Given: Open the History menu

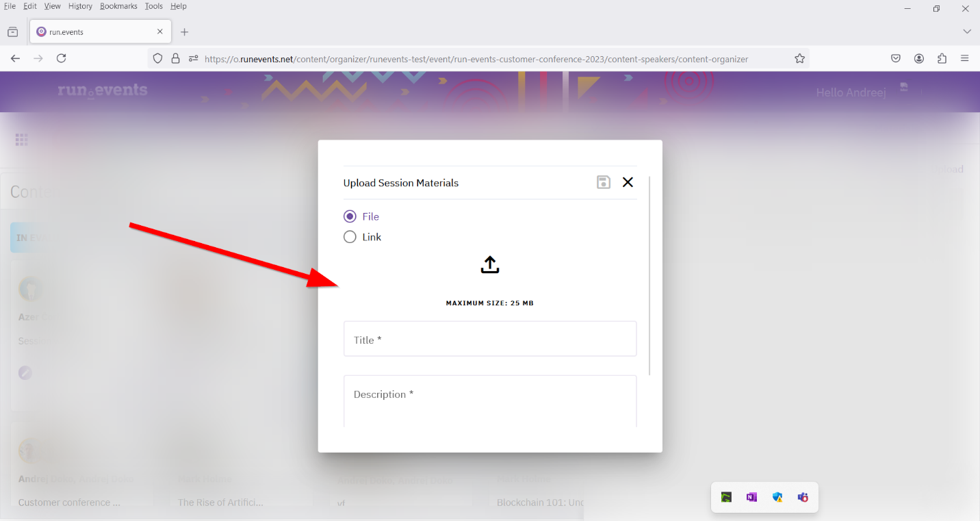Looking at the screenshot, I should (80, 6).
